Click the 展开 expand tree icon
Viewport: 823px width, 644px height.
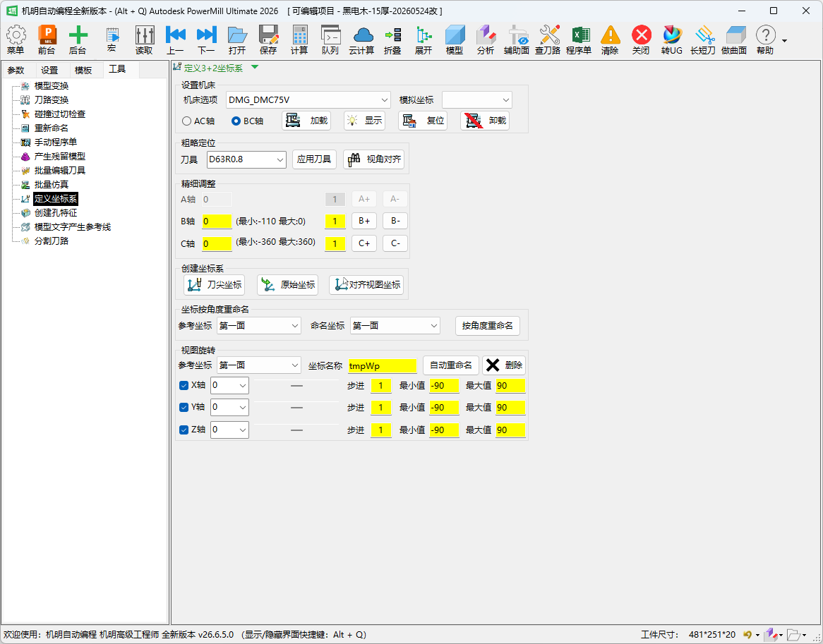[423, 40]
